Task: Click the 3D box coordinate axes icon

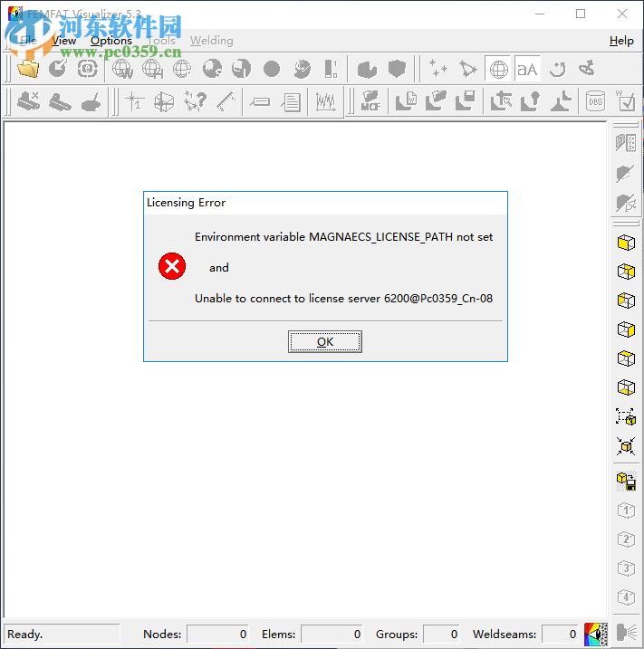Action: click(x=164, y=101)
